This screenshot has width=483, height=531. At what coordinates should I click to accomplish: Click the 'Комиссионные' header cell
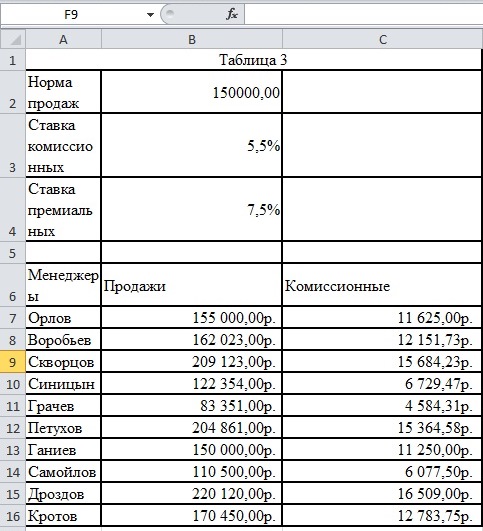click(x=382, y=285)
